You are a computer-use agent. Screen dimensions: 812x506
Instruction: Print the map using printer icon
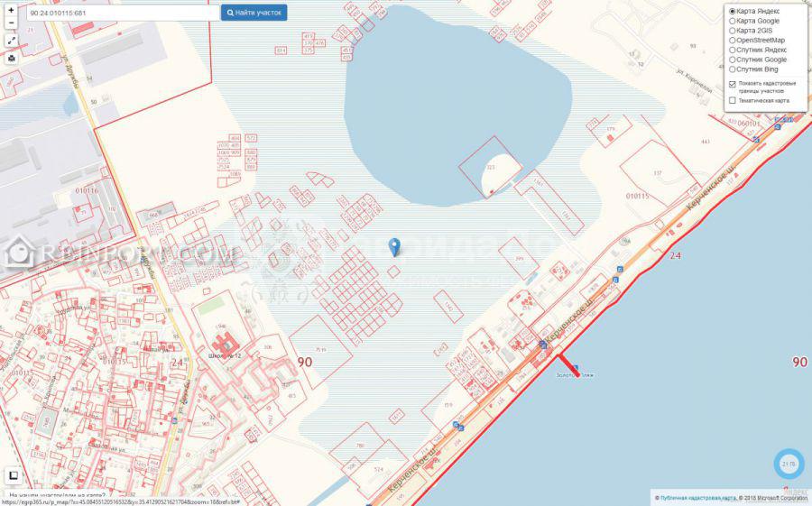point(12,58)
